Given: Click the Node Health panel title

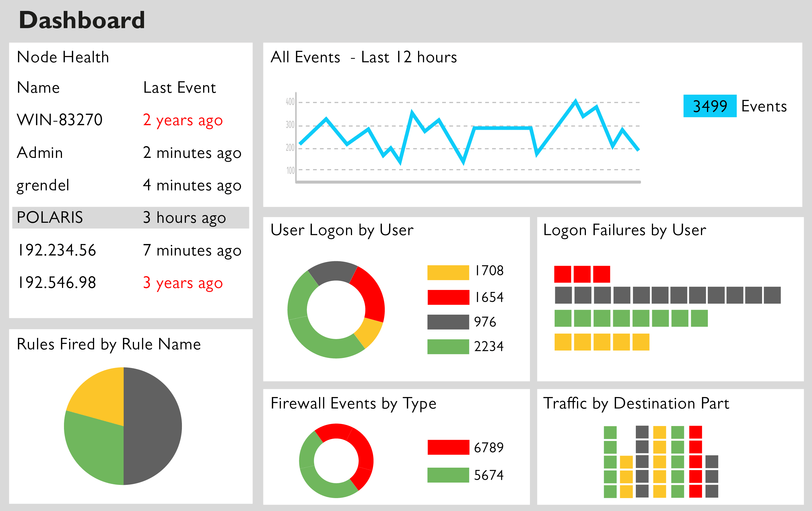Looking at the screenshot, I should tap(63, 57).
